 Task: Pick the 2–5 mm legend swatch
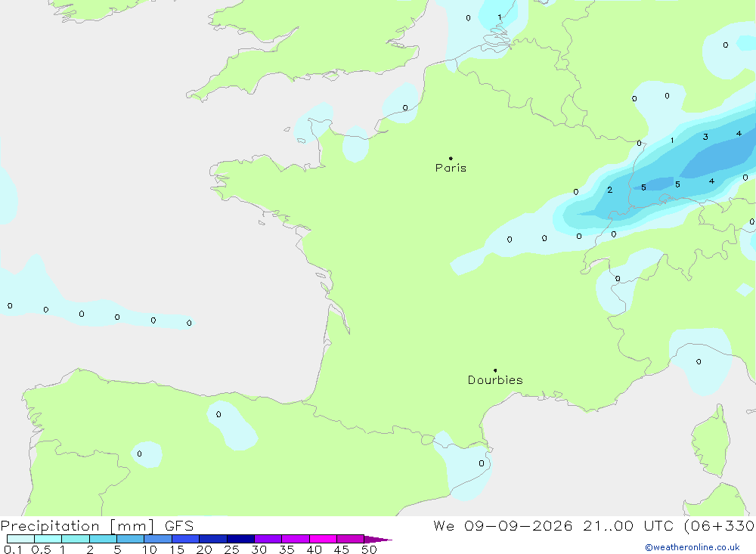point(103,539)
